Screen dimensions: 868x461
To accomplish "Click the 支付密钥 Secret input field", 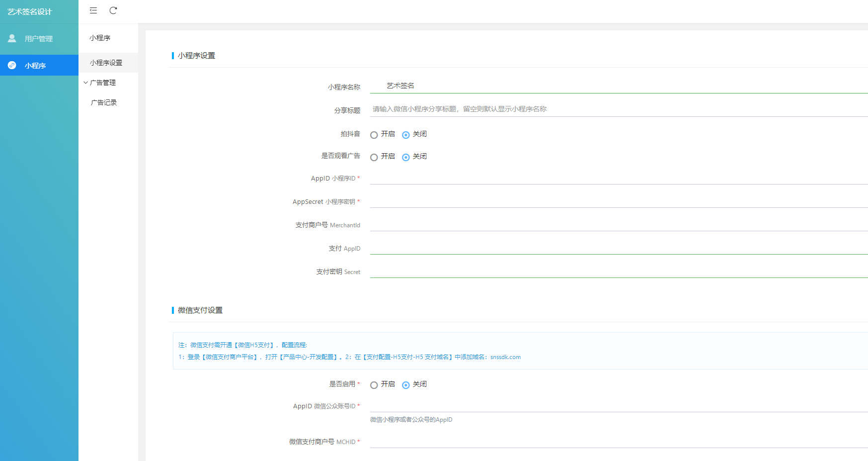I will pos(619,271).
